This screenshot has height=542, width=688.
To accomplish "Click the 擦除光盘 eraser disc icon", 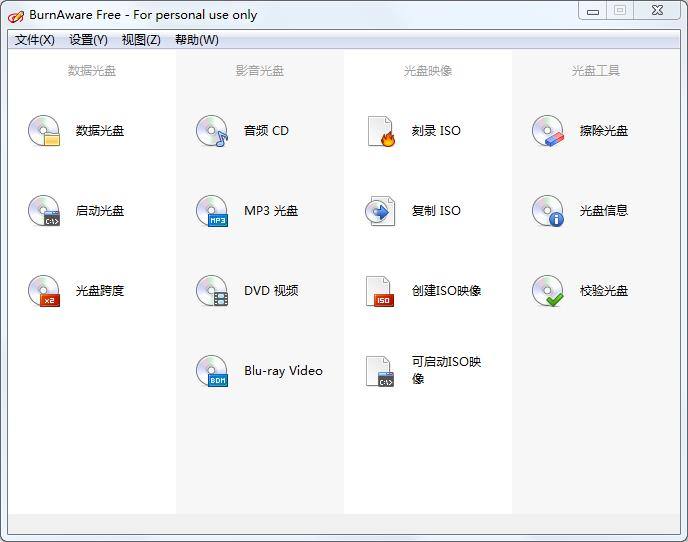I will point(548,131).
